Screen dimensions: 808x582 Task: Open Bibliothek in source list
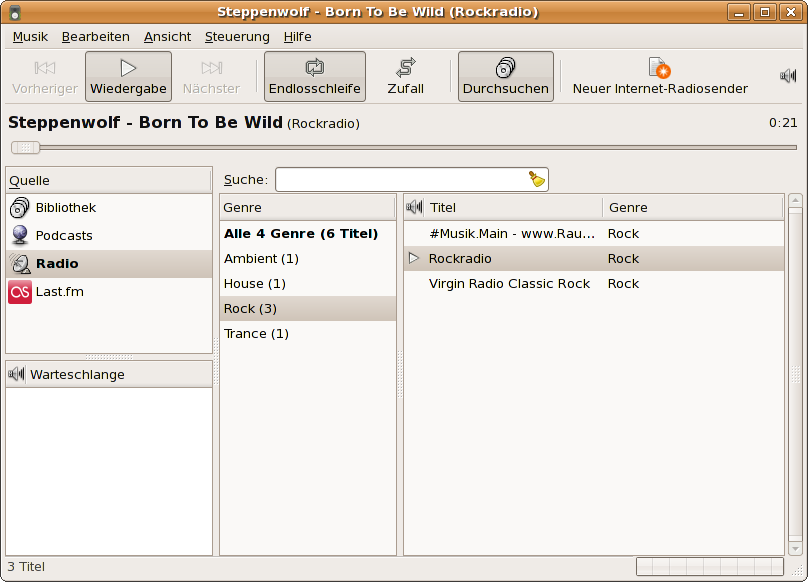65,208
